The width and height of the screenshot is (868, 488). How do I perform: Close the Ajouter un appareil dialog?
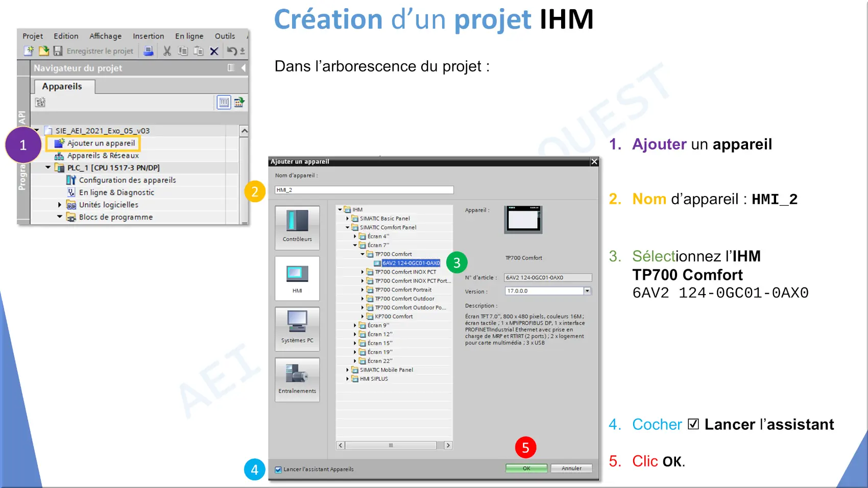(x=594, y=162)
